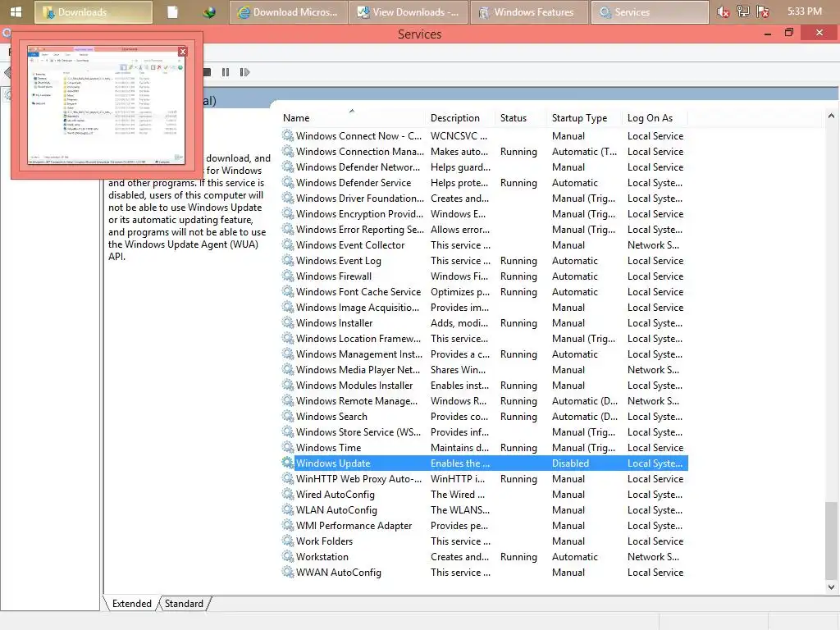Select Windows Encryption Provider service name
This screenshot has width=840, height=630.
(x=359, y=214)
